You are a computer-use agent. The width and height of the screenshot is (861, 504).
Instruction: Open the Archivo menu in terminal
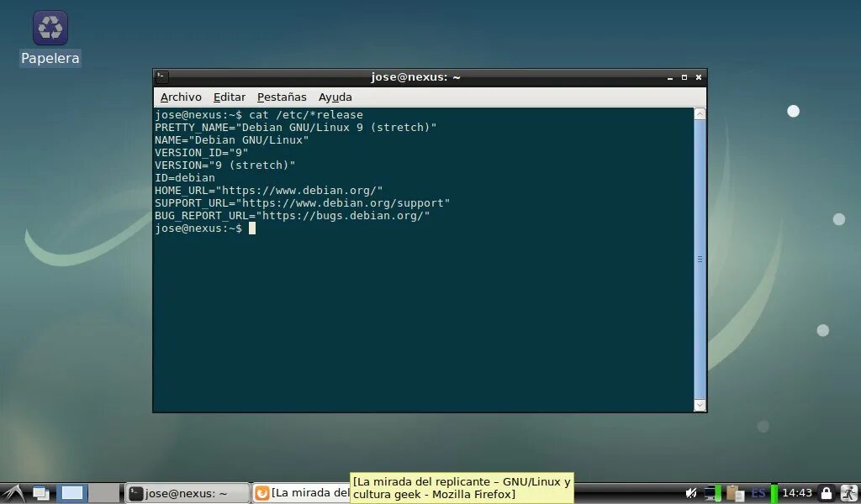pos(181,97)
